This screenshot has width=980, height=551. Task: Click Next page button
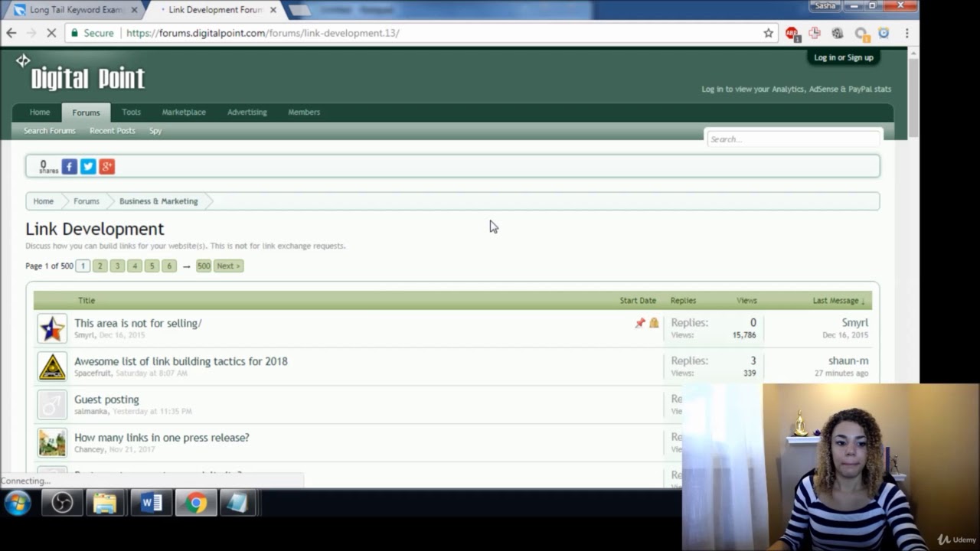(228, 266)
